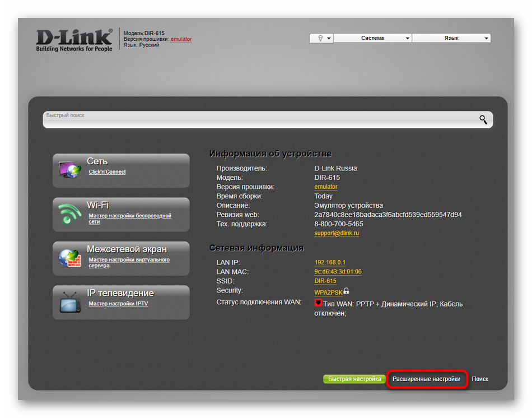Open Мастер настройки беспроводной сети link

[130, 219]
